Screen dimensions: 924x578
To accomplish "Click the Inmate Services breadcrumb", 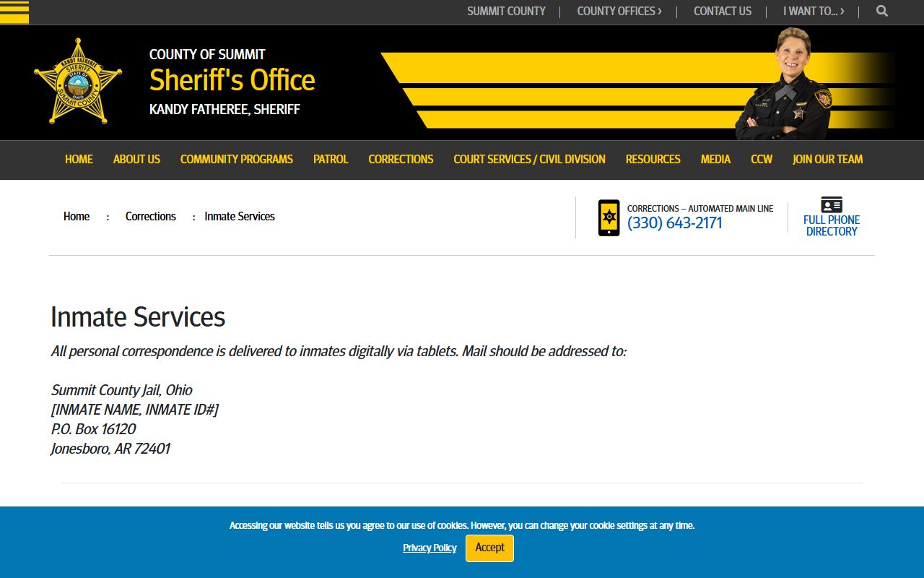I will point(240,216).
